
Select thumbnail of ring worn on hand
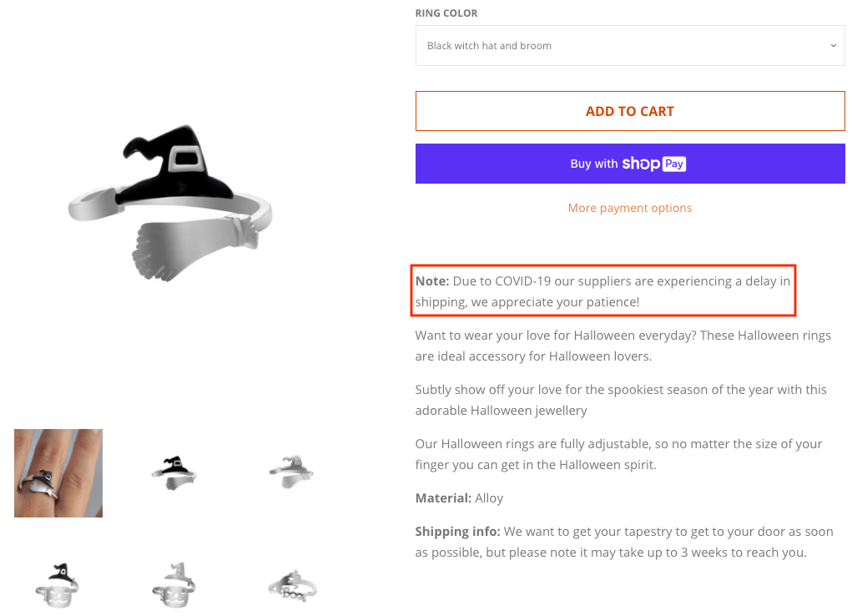pyautogui.click(x=58, y=473)
